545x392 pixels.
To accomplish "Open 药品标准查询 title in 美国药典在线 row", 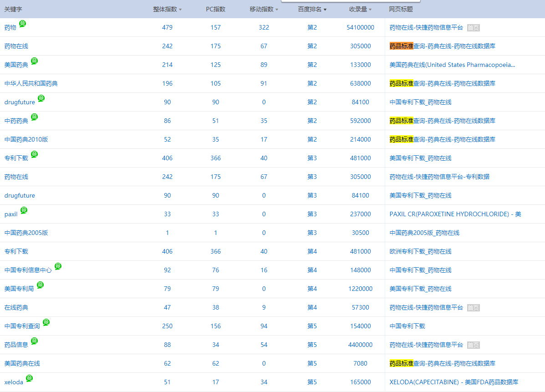I will point(443,363).
